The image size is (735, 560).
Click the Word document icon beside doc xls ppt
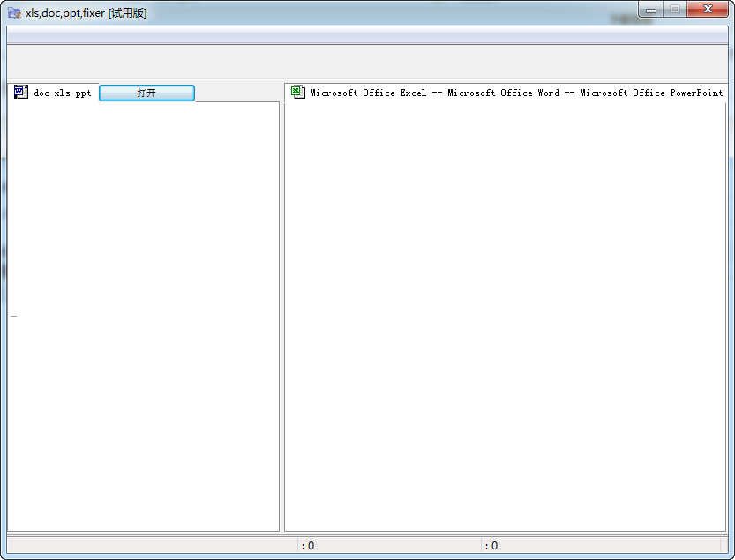click(20, 92)
